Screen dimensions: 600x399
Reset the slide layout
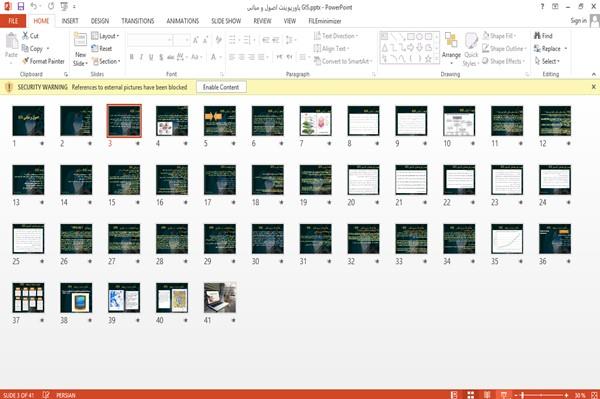coord(102,49)
